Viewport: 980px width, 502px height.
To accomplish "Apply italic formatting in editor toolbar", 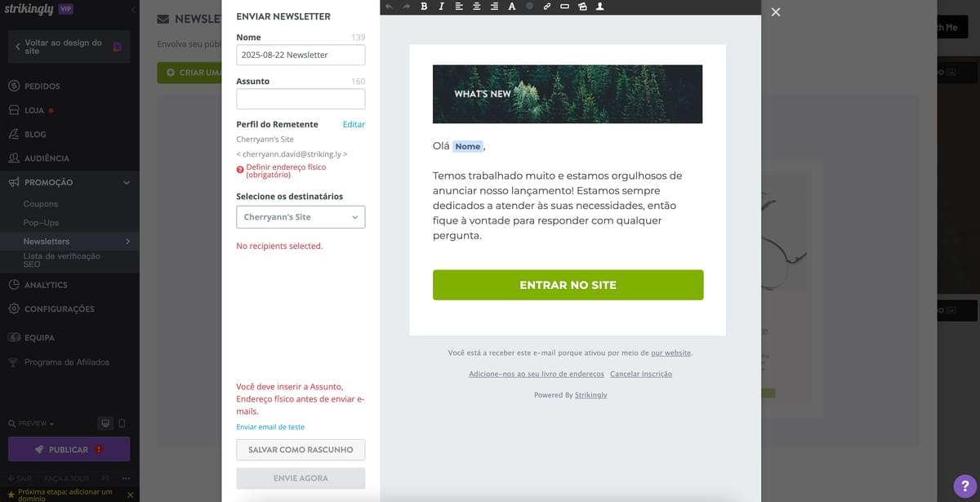I will click(441, 7).
